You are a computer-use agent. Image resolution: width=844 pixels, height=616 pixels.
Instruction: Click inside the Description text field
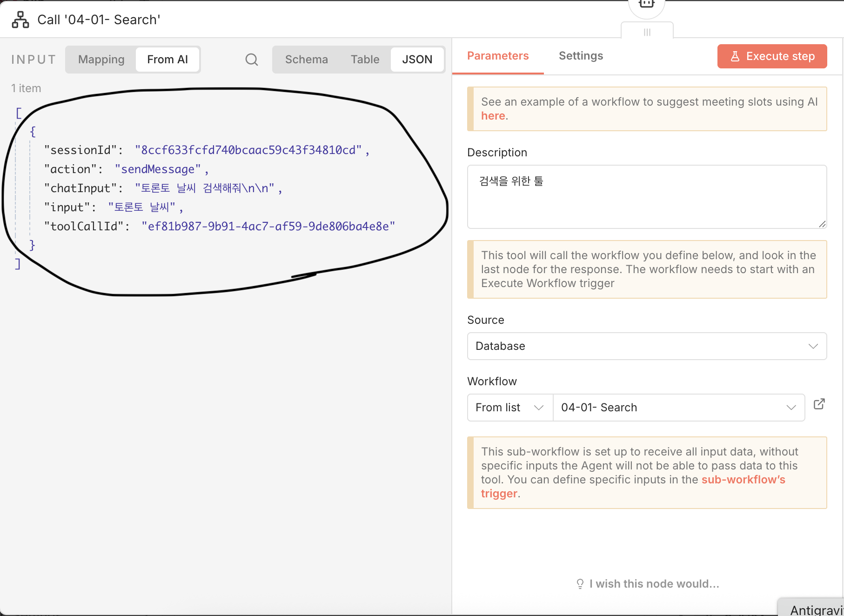click(646, 197)
